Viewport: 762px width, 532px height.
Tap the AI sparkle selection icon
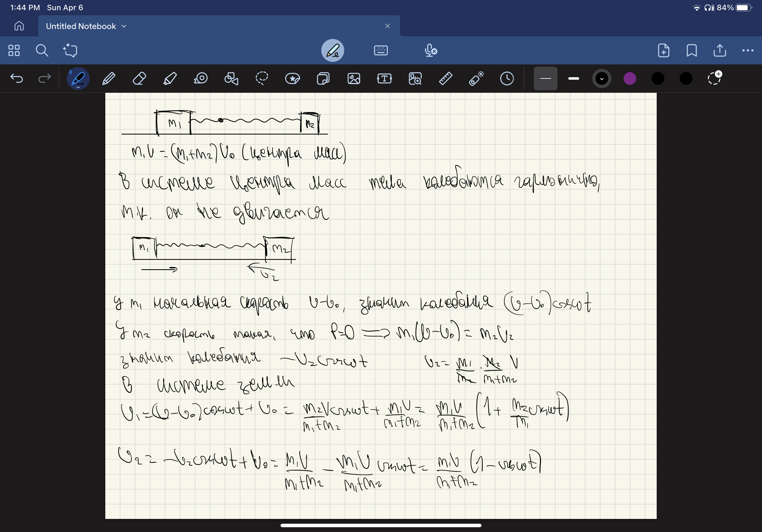tap(70, 50)
